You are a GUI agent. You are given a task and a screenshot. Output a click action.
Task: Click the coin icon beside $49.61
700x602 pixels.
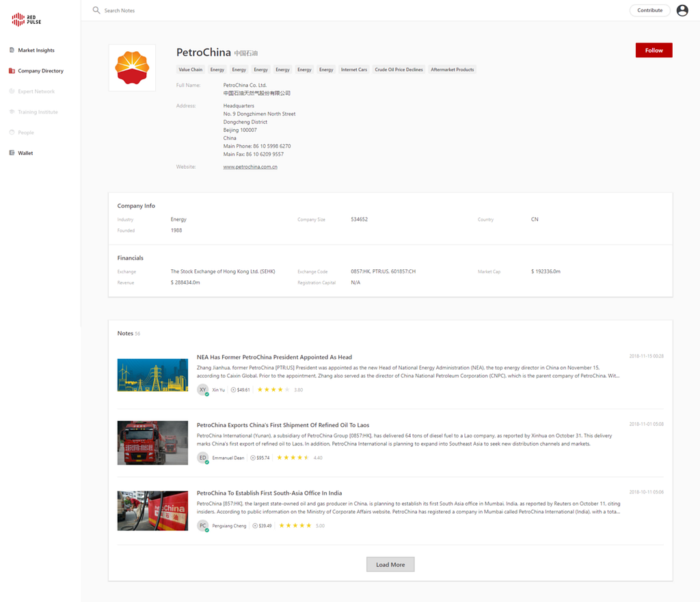(233, 389)
